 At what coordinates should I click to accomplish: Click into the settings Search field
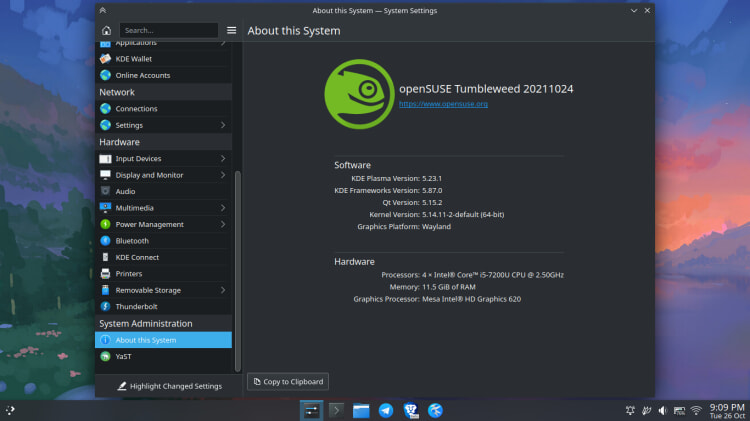tap(168, 30)
